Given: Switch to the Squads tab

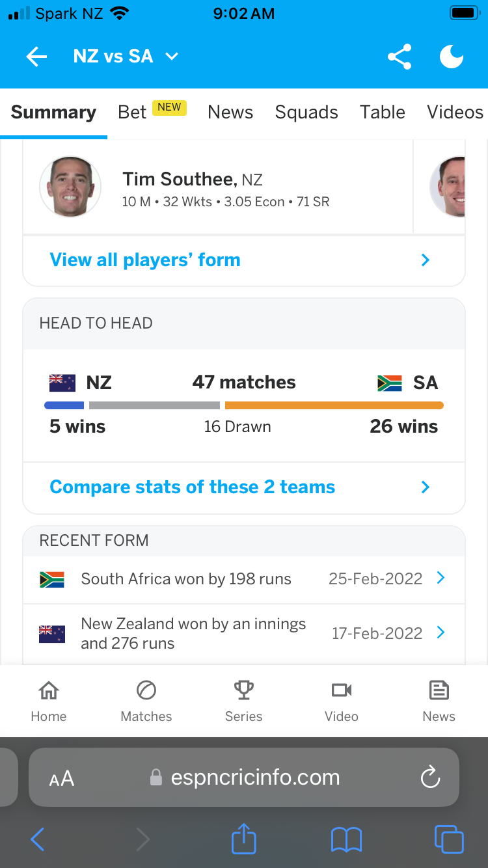Looking at the screenshot, I should (x=306, y=112).
